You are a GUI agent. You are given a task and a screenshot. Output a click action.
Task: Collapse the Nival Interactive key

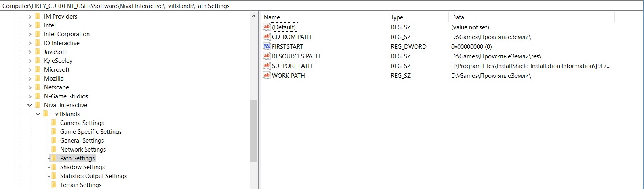point(30,105)
